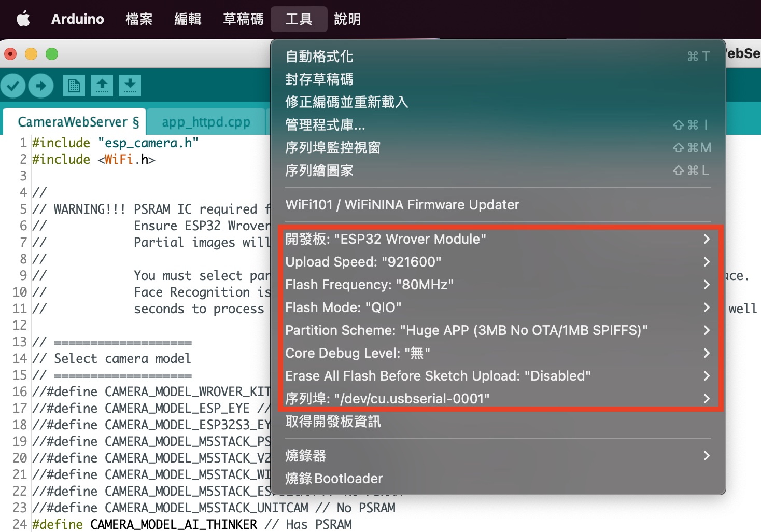Expand the 序列埠 /dev/cu.usbserial-0001 submenu
The height and width of the screenshot is (532, 761).
pos(498,399)
